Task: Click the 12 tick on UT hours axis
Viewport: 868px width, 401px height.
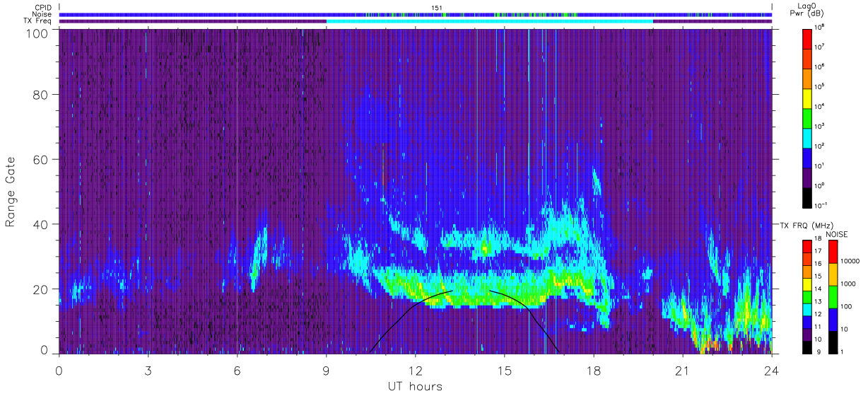Action: tap(415, 370)
